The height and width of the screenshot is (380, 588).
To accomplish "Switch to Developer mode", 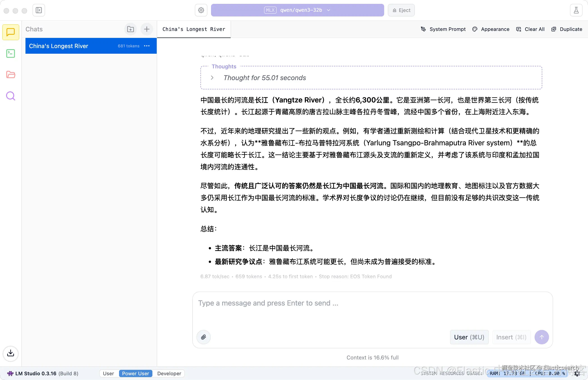I will (169, 373).
